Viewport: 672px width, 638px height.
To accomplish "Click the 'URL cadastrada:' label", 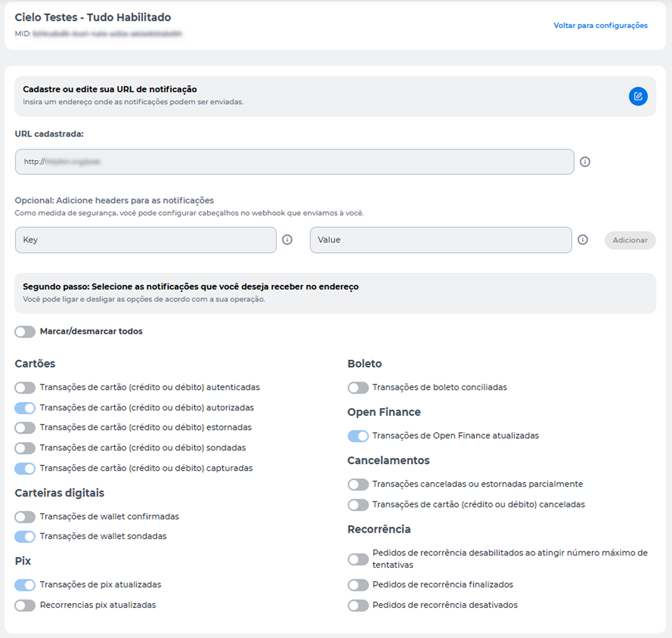I will tap(49, 134).
